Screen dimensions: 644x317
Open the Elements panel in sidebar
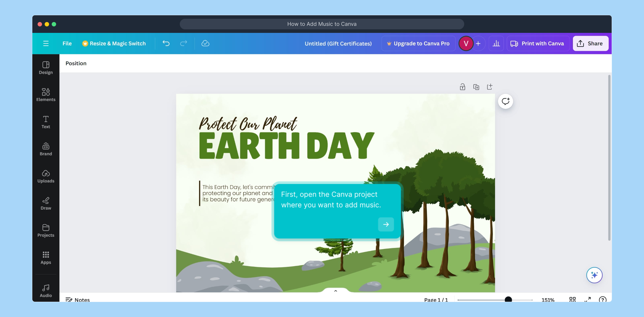point(46,95)
